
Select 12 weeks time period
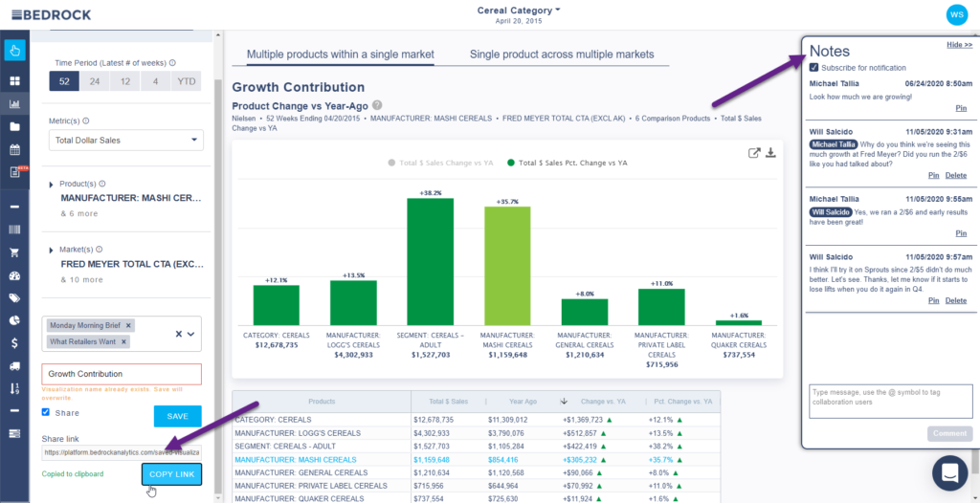click(125, 81)
